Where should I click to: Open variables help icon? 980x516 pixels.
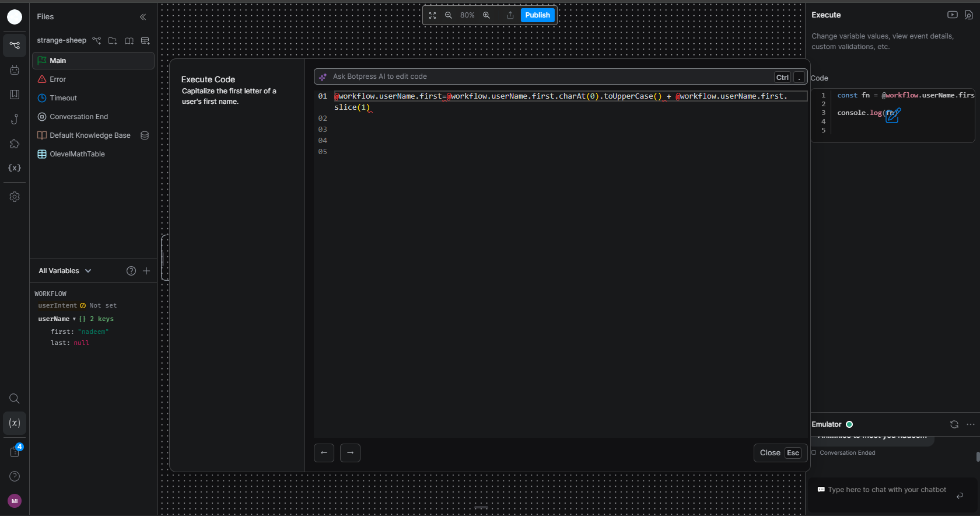131,271
